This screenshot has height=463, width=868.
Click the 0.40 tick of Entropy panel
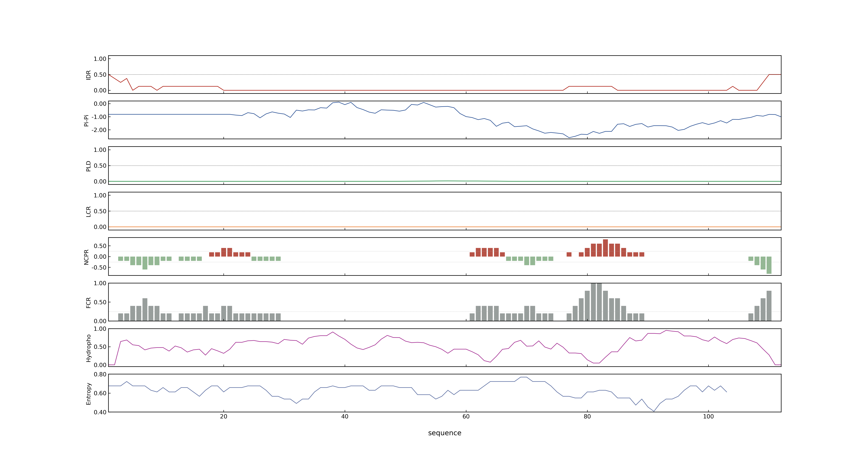100,412
